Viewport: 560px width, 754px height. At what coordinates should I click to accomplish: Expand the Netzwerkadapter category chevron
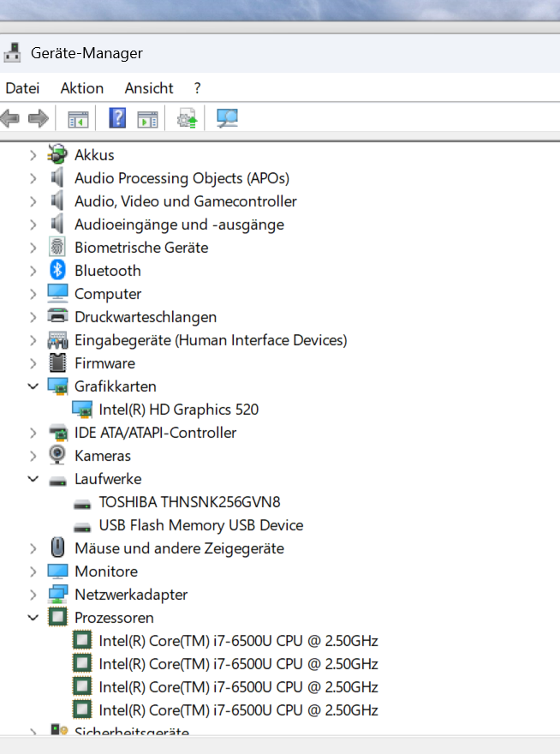point(33,595)
